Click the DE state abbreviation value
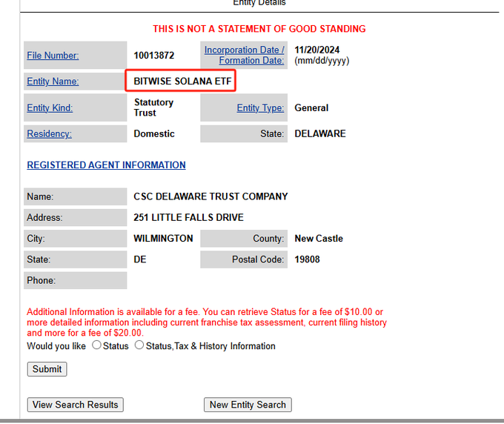 click(x=140, y=259)
